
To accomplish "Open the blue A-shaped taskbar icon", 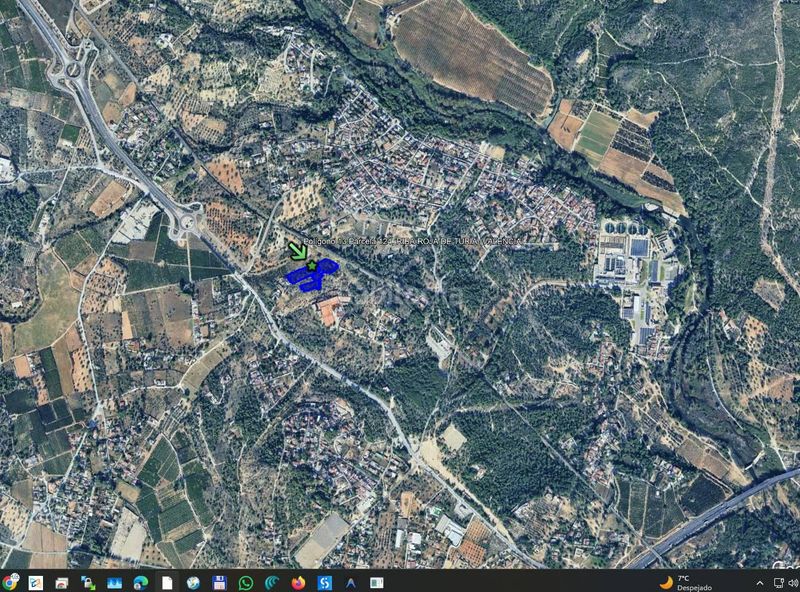I will 351,582.
